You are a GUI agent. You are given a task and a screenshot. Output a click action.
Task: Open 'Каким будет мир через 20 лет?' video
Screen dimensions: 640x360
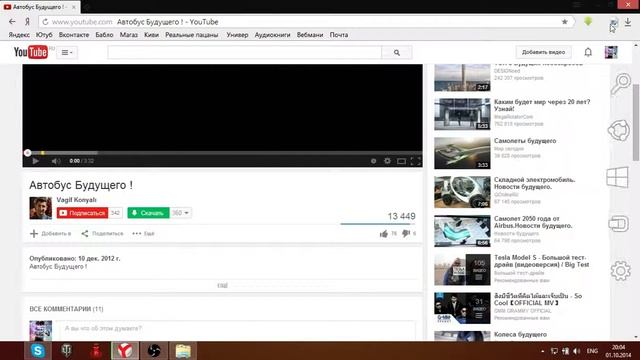pyautogui.click(x=542, y=105)
